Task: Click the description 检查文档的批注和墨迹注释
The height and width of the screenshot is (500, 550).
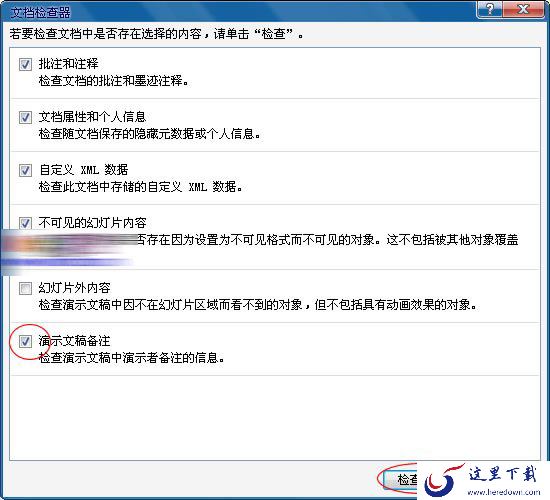Action: coord(113,81)
